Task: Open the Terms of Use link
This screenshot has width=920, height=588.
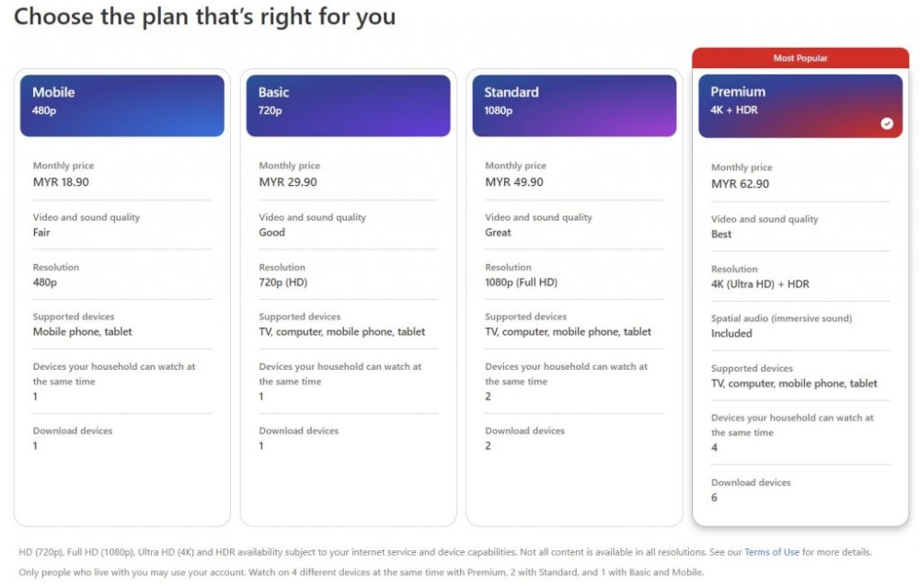Action: coord(773,551)
